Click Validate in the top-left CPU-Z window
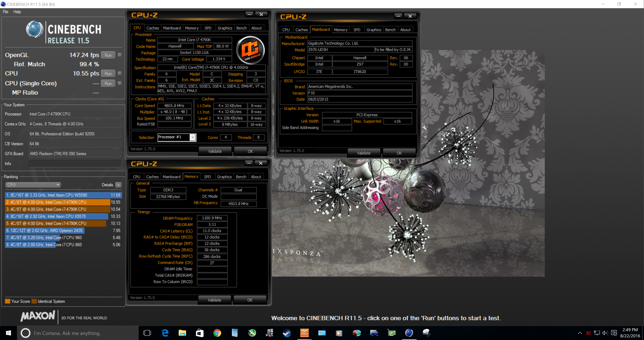Viewport: 644px width, 340px height. pos(215,151)
